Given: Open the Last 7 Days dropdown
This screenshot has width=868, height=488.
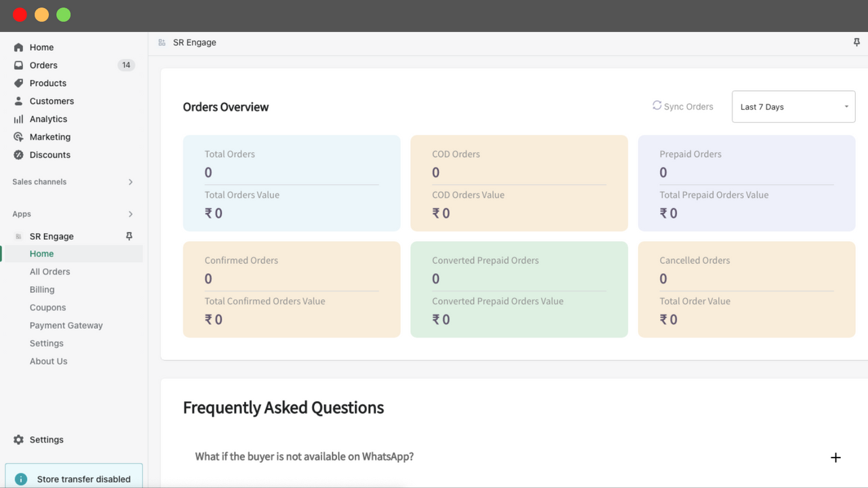Looking at the screenshot, I should pyautogui.click(x=793, y=107).
